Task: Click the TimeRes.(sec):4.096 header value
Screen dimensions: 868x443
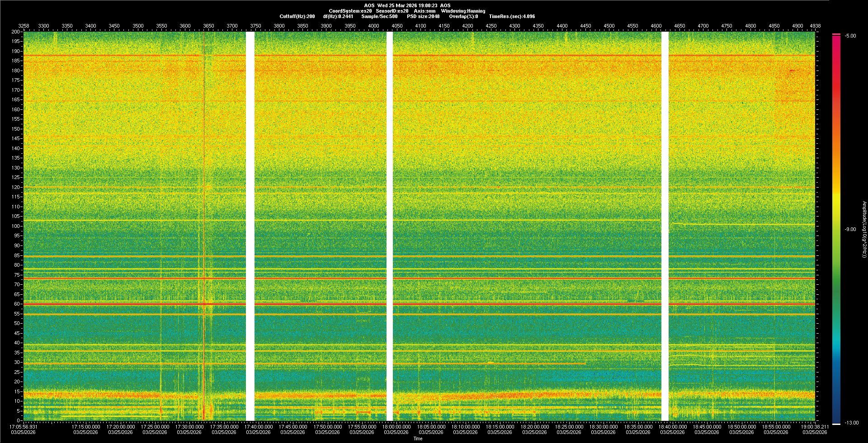Action: tap(512, 16)
